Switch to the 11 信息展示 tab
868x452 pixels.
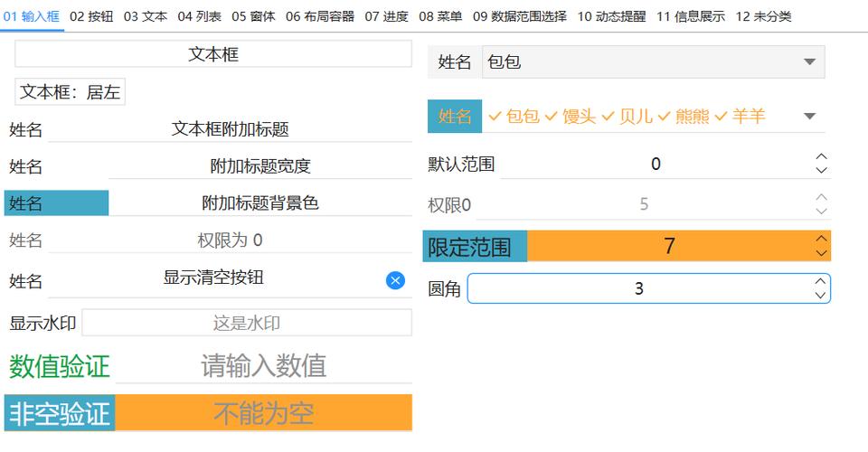(x=691, y=16)
